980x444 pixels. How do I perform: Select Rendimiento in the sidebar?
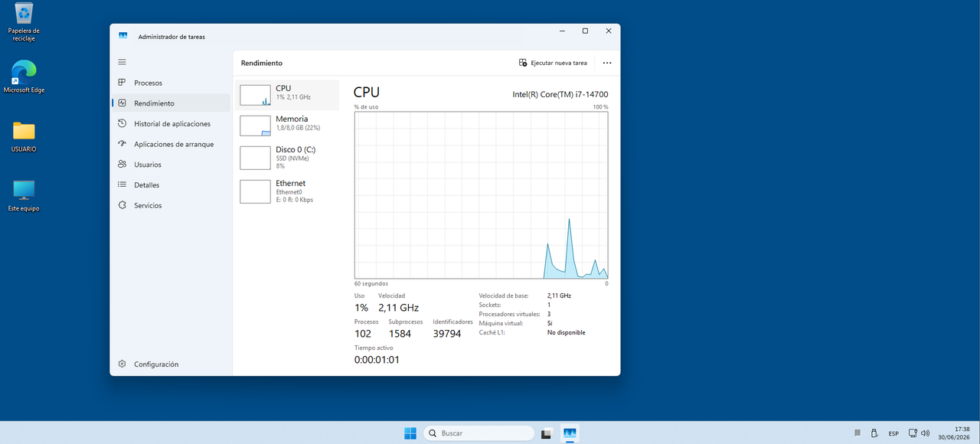(x=171, y=103)
